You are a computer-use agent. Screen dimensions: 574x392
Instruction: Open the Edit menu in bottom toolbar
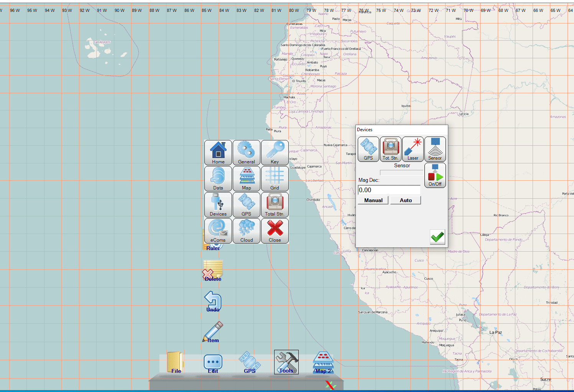[x=213, y=363]
